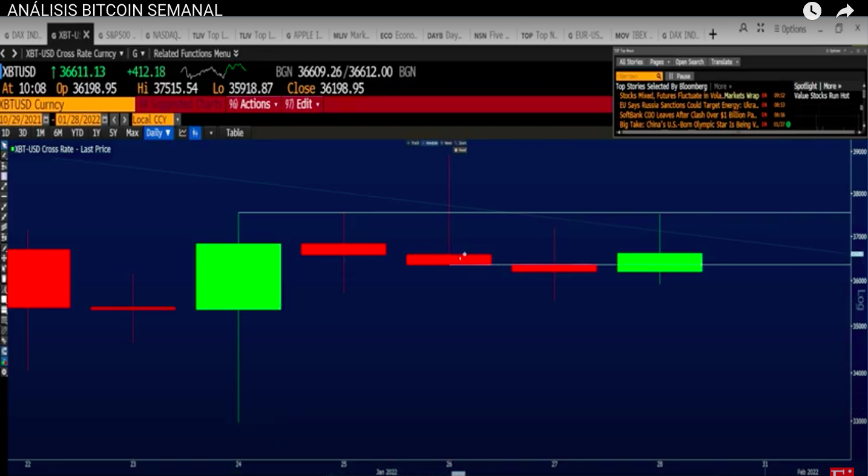Set chart range to 1D
Viewport: 868px width, 476px height.
point(6,133)
